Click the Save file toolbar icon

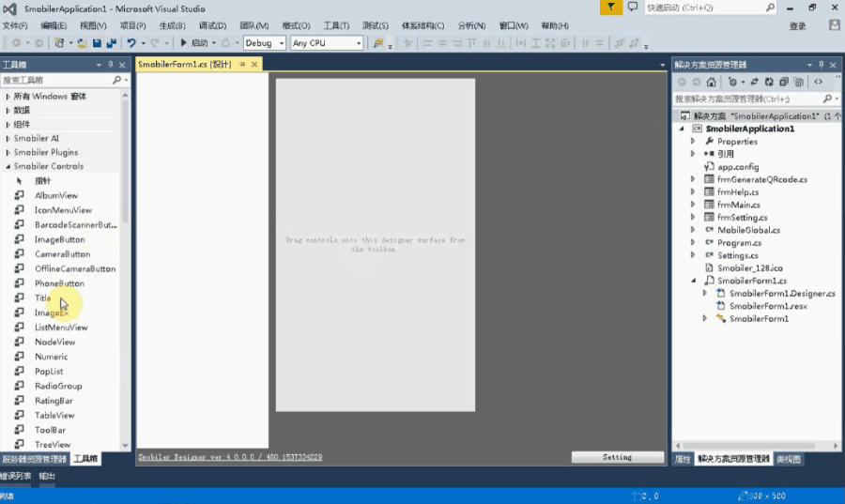(x=97, y=42)
